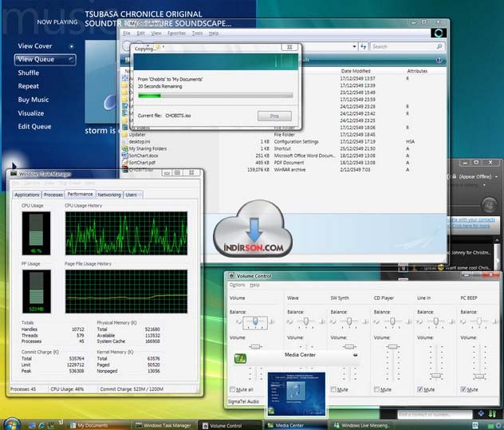Click Windows Task Manager taskbar button
Screen dimensions: 504x430
coord(164,425)
